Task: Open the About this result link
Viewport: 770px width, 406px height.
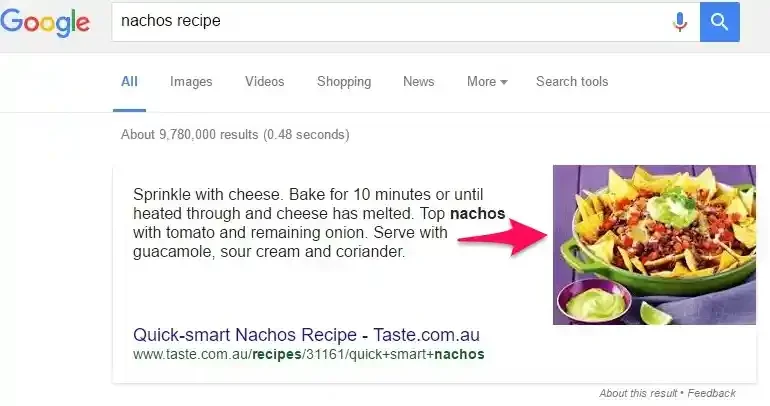Action: point(638,393)
